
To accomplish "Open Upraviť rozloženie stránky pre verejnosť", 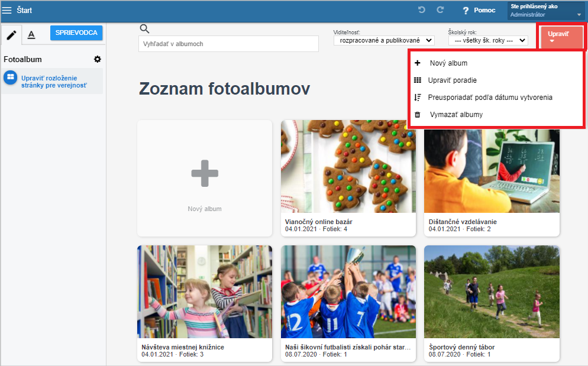I will pyautogui.click(x=54, y=82).
